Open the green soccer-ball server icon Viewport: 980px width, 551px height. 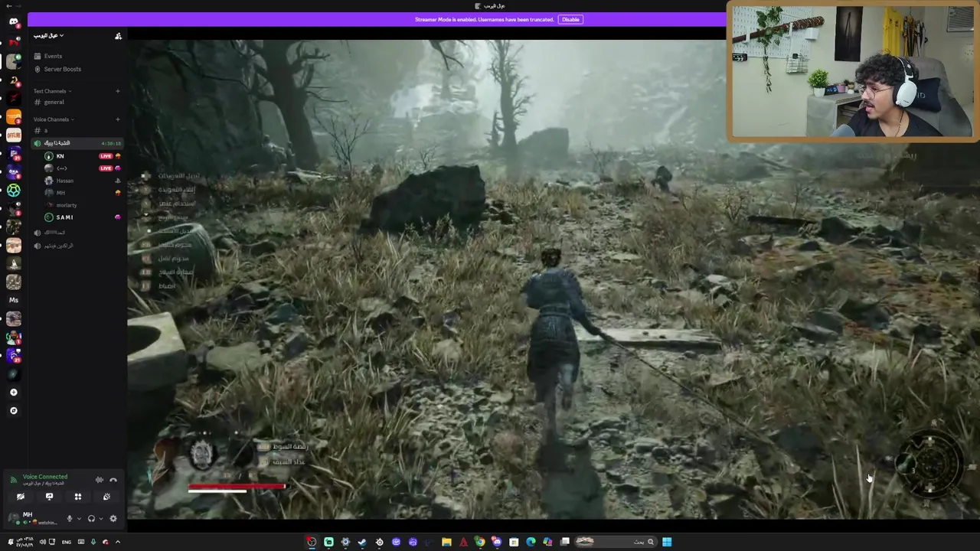tap(13, 190)
